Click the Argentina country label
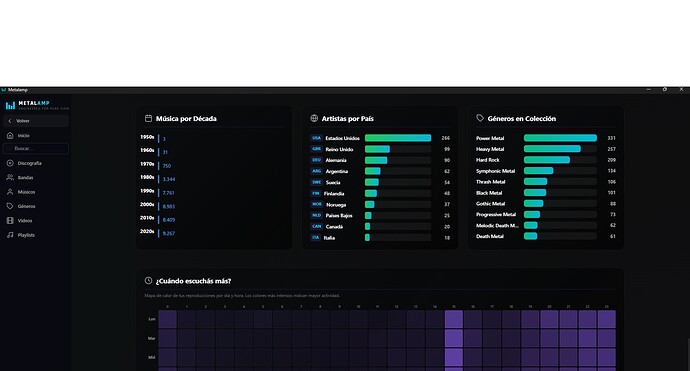The image size is (690, 371). [x=337, y=172]
